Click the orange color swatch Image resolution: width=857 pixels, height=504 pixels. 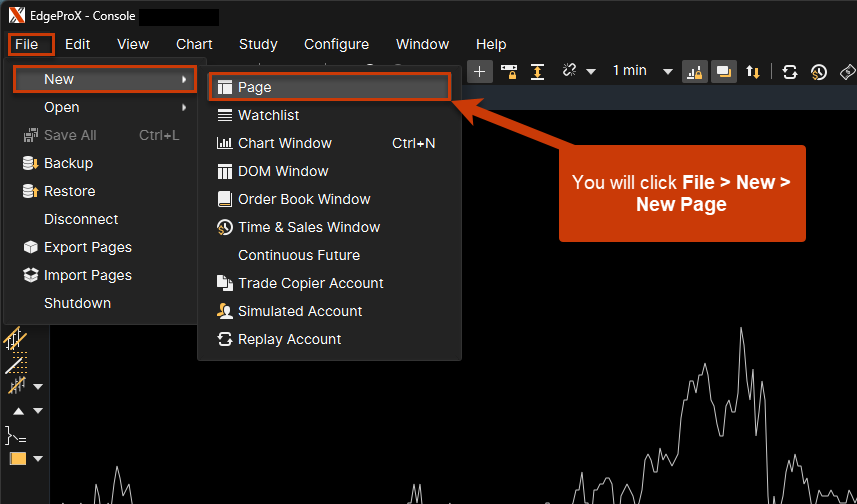click(17, 459)
